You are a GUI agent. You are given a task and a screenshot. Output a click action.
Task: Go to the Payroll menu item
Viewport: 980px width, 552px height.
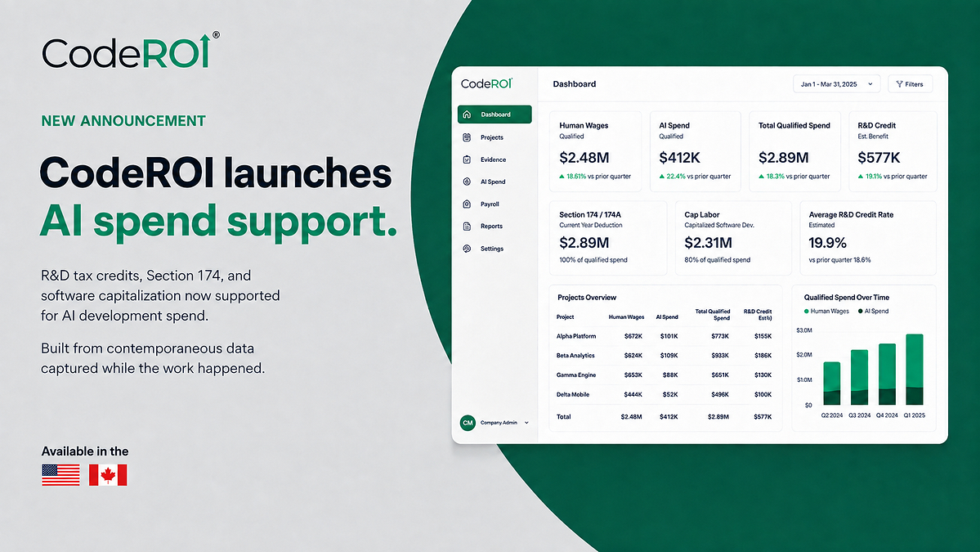(x=490, y=204)
